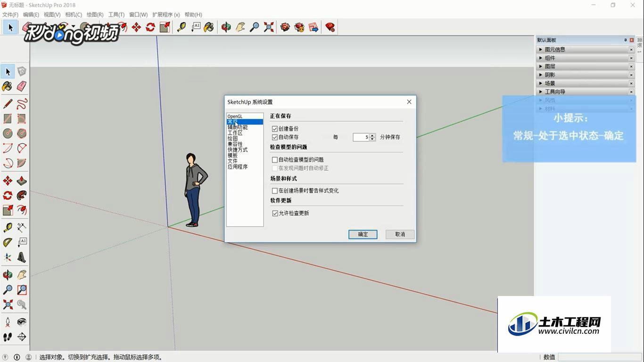Click the autosave minutes input field
Image resolution: width=644 pixels, height=362 pixels.
(361, 137)
